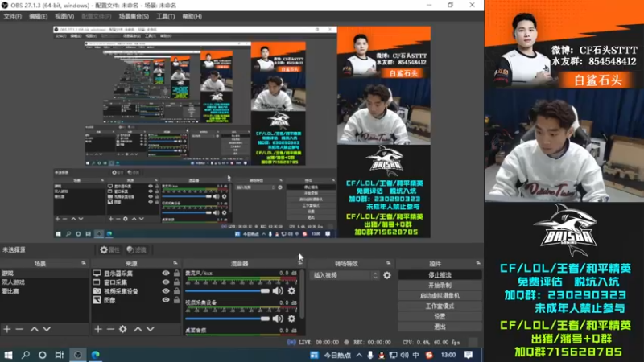
Task: Adjust the 视频采集设备 volume slider
Action: click(227, 319)
